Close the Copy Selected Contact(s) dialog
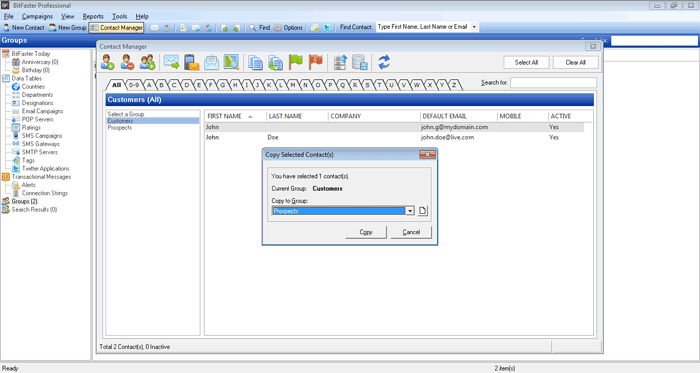The height and width of the screenshot is (373, 700). tap(427, 154)
